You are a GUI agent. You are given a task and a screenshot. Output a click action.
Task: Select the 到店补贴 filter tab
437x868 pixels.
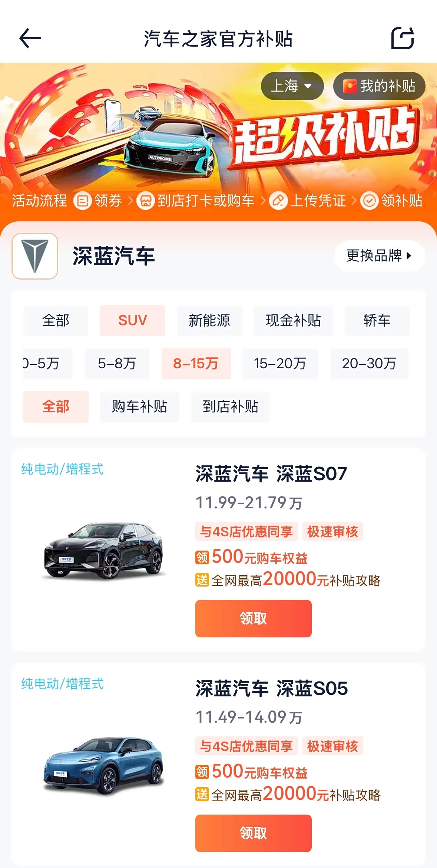tap(230, 407)
